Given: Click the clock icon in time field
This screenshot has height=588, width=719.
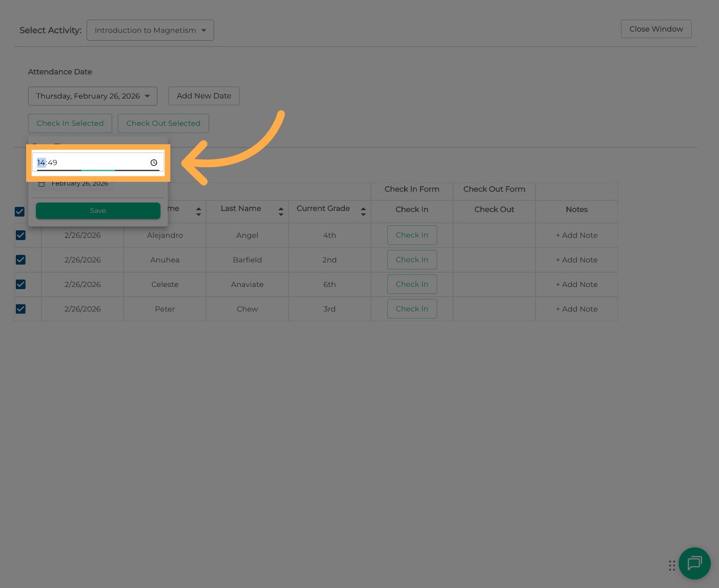Looking at the screenshot, I should tap(154, 163).
